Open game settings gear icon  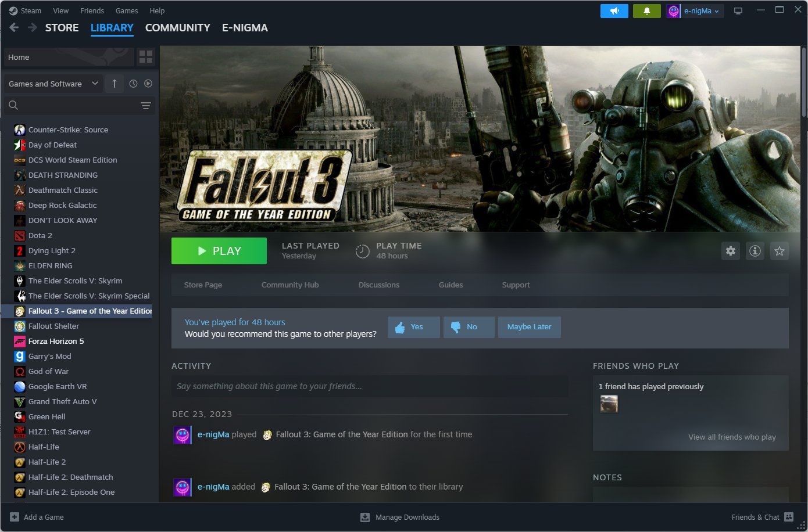point(731,251)
